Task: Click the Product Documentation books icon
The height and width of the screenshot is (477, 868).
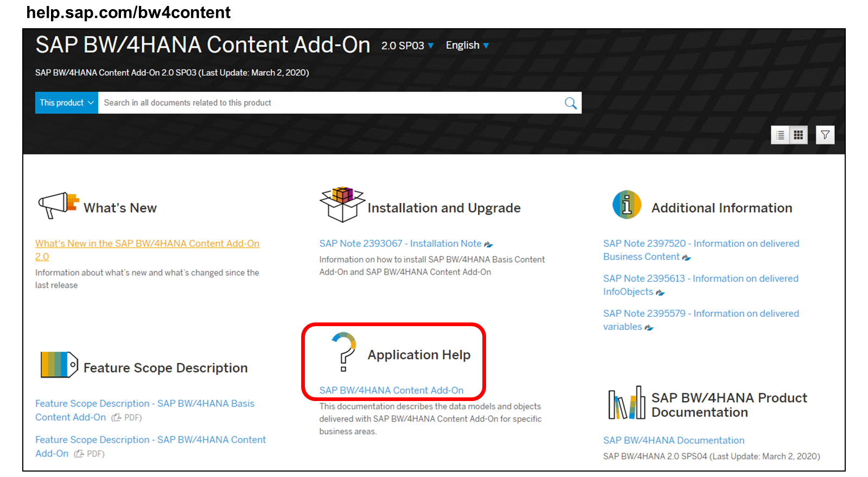Action: pos(627,403)
